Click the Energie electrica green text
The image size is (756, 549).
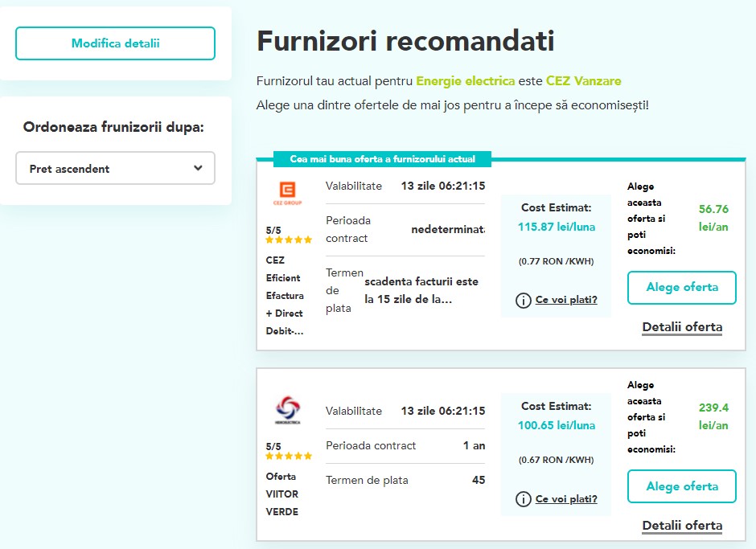pos(466,81)
